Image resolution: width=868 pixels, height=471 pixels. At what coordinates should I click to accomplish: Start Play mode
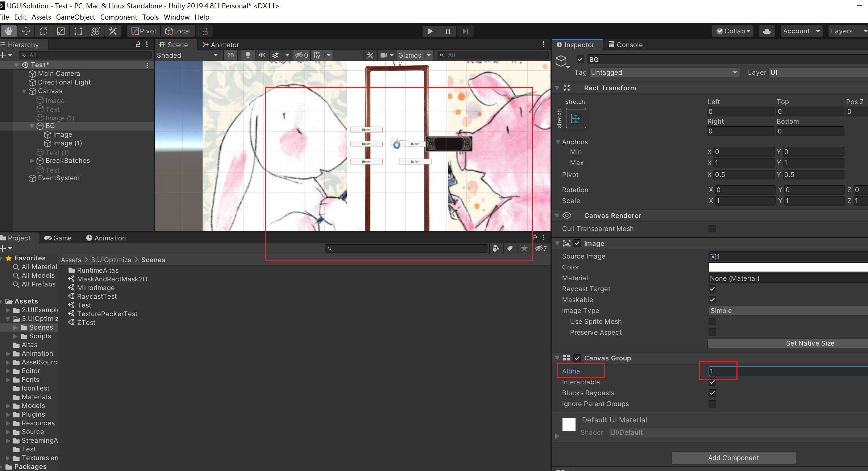click(x=430, y=31)
